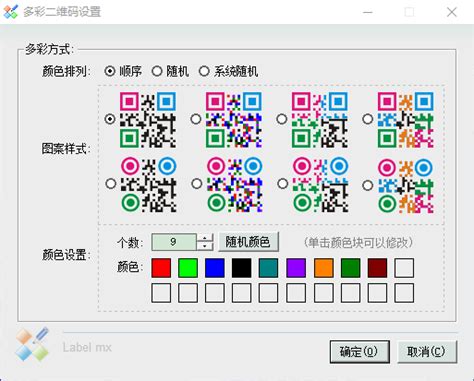The height and width of the screenshot is (381, 474).
Task: Select radio for orange-blue square-corner QR pattern
Action: tap(368, 119)
